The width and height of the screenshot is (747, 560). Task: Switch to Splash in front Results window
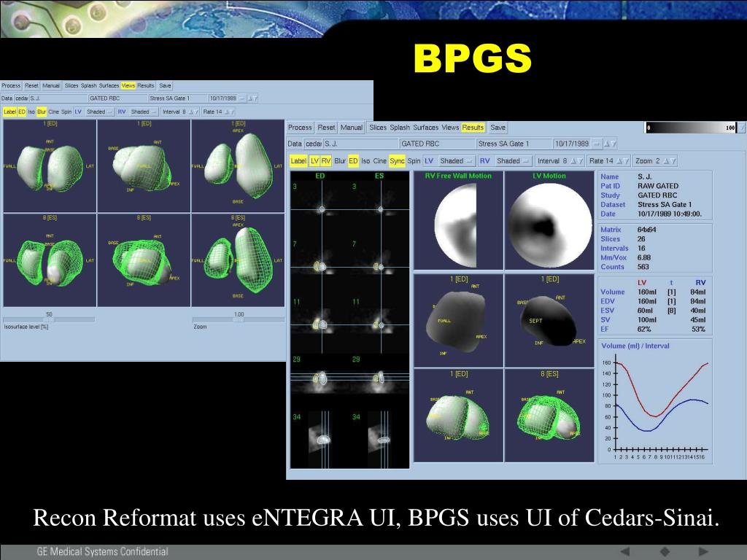tap(400, 128)
